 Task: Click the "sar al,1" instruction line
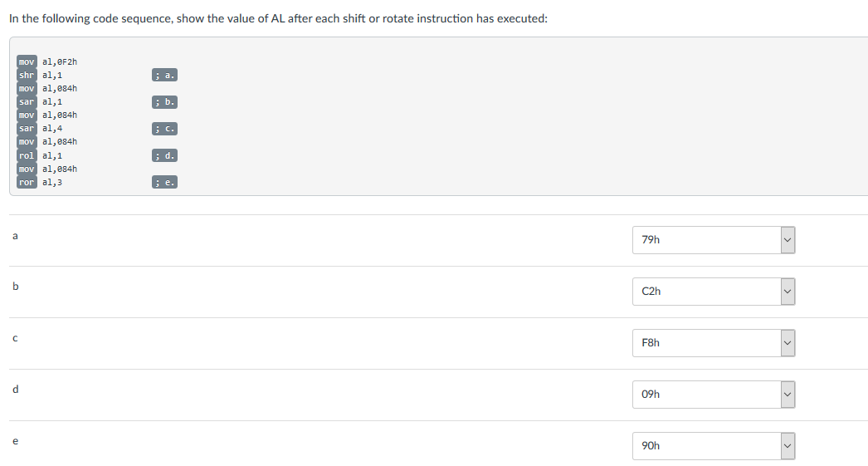pos(40,101)
